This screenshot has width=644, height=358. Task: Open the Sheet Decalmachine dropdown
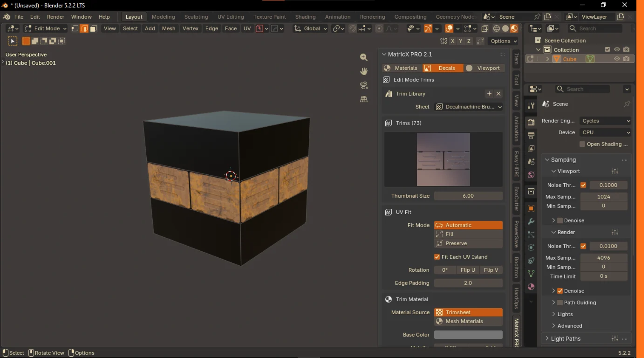point(468,107)
